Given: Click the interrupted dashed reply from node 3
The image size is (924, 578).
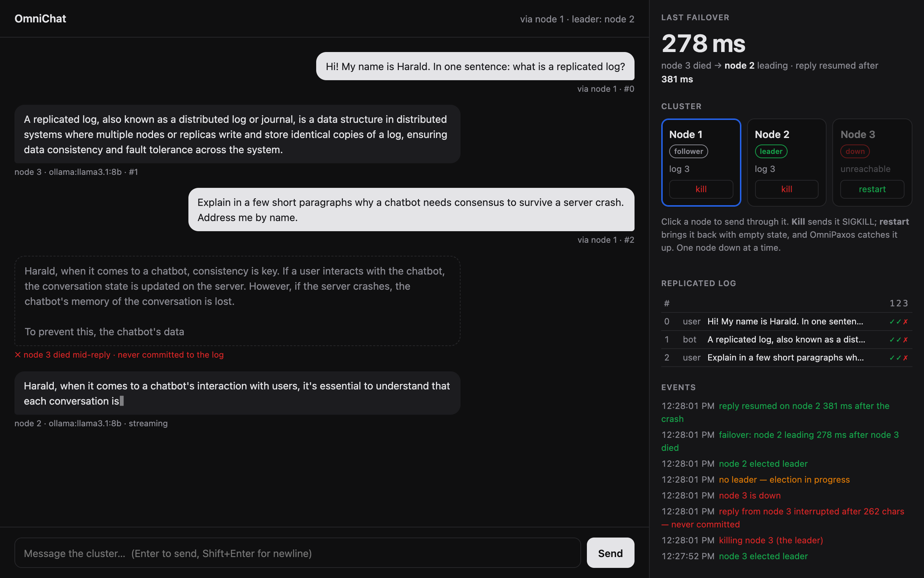Looking at the screenshot, I should (x=237, y=301).
